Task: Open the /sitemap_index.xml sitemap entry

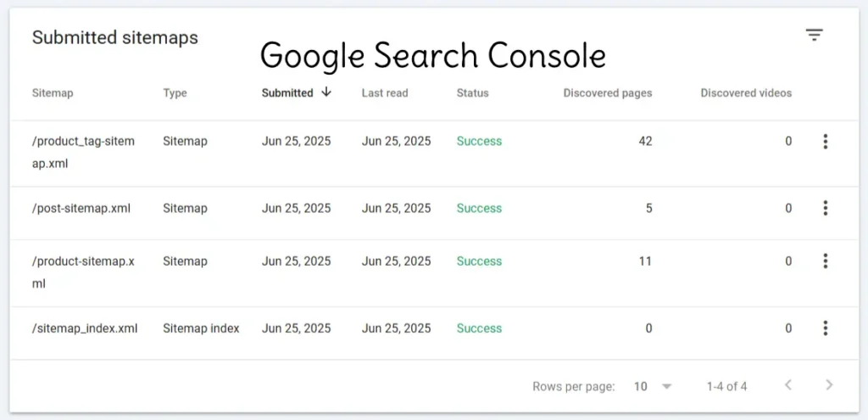Action: (x=85, y=328)
